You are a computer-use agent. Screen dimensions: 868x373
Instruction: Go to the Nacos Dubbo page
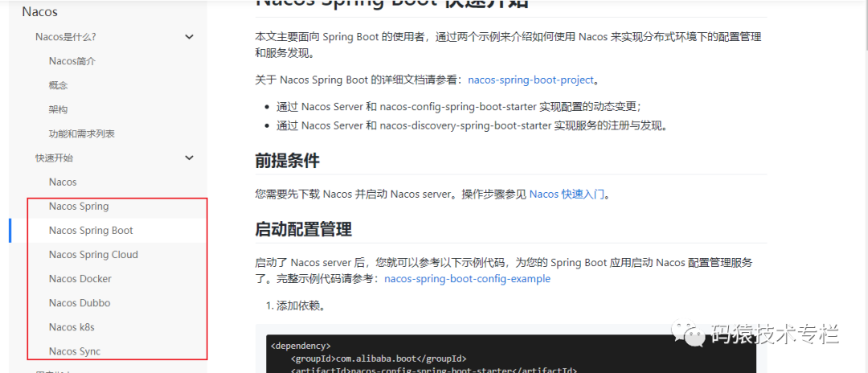[x=80, y=303]
